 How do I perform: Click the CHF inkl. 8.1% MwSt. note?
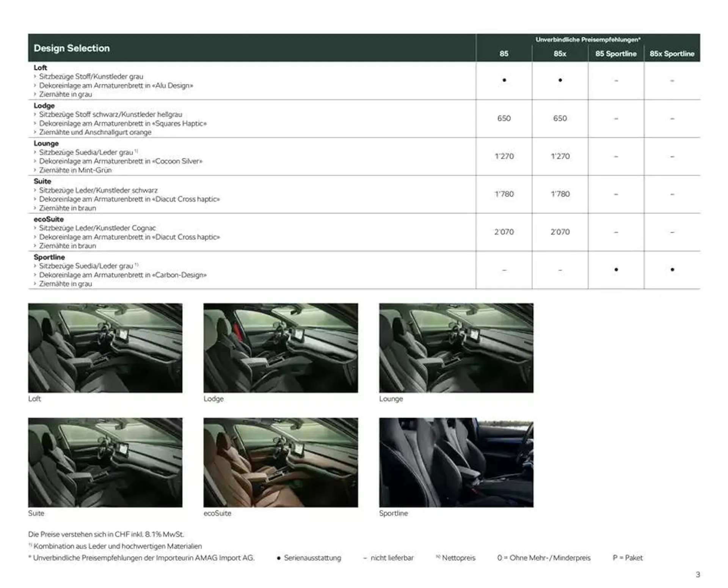[106, 535]
